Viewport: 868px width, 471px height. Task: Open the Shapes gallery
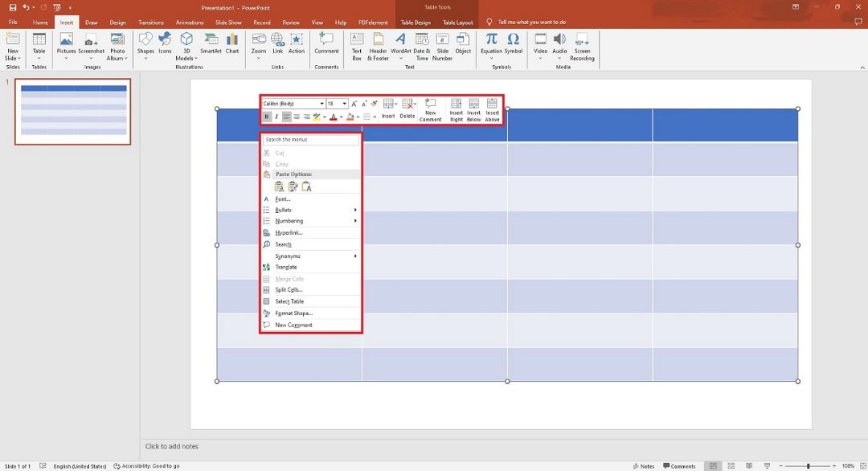pos(145,43)
